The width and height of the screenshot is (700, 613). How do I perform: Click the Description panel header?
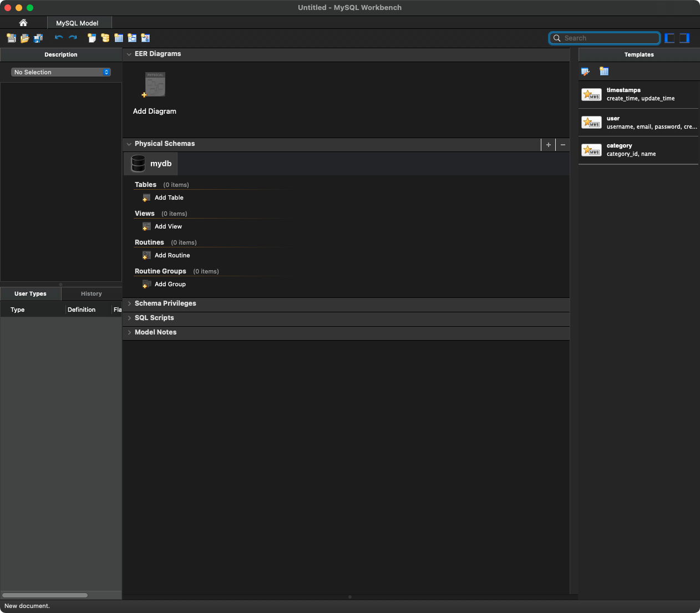pyautogui.click(x=61, y=54)
